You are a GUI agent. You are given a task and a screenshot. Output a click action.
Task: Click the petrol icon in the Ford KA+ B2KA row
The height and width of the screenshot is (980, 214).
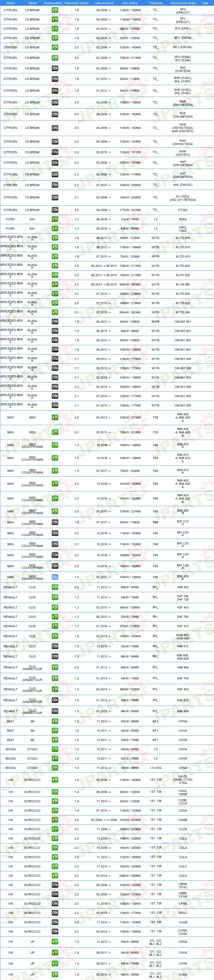click(x=55, y=220)
